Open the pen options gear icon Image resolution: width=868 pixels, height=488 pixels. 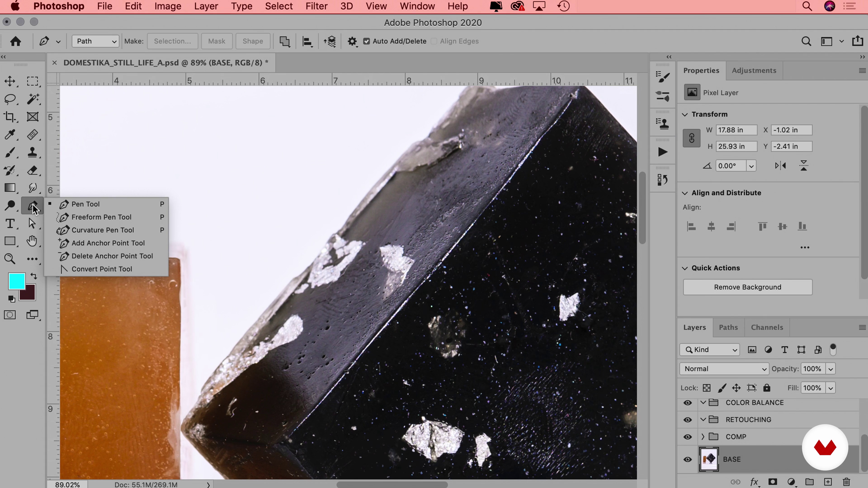tap(352, 41)
